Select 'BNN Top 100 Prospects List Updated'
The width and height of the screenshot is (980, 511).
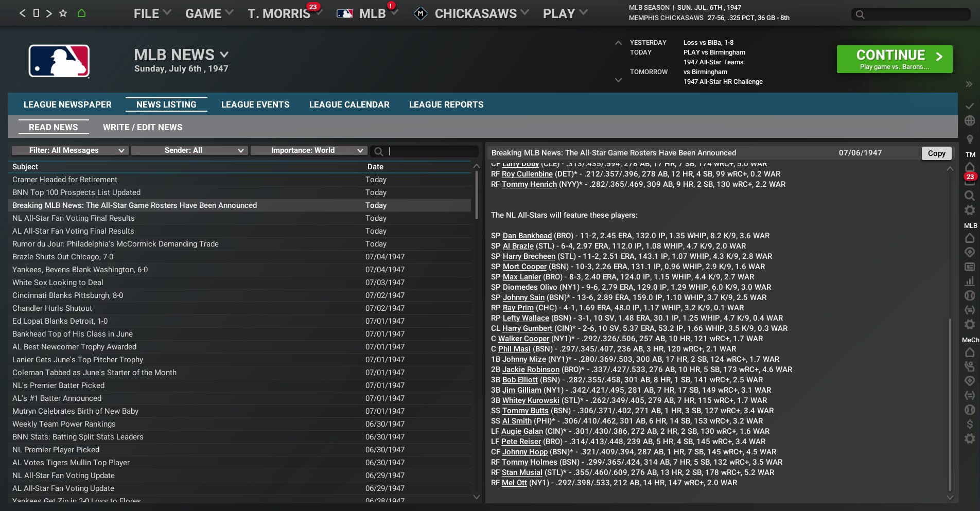240,192
